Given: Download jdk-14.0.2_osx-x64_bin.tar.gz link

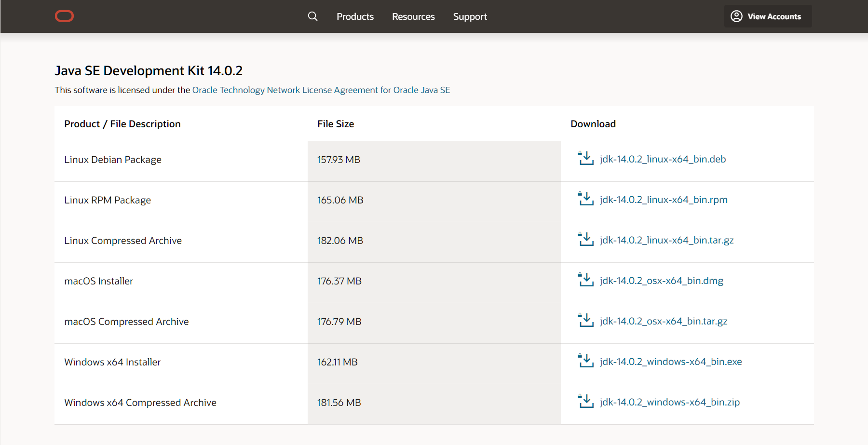Looking at the screenshot, I should pyautogui.click(x=664, y=321).
